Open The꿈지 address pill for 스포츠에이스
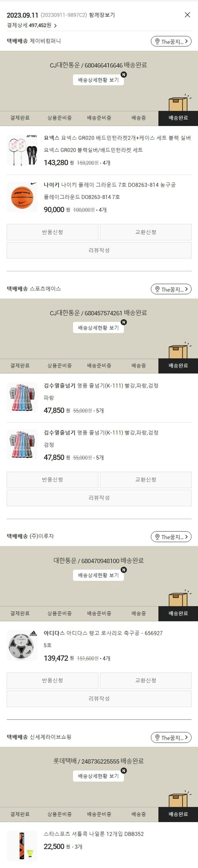The height and width of the screenshot is (868, 198). 171,289
